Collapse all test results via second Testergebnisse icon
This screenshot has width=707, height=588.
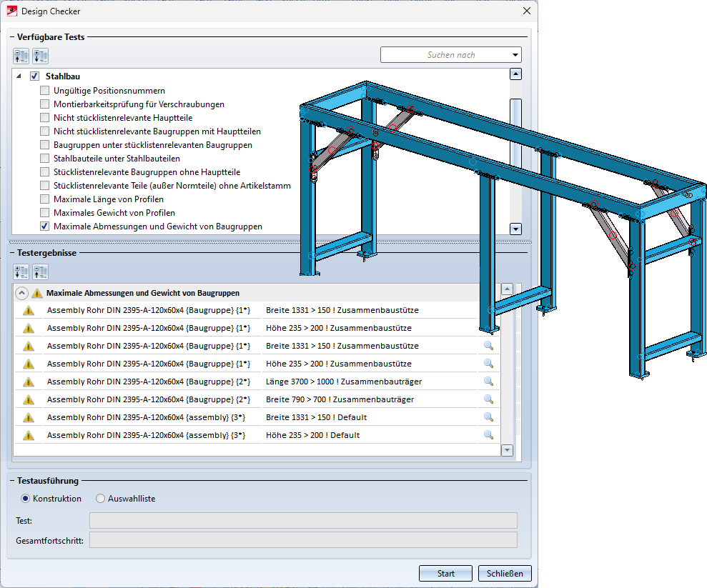tap(40, 271)
